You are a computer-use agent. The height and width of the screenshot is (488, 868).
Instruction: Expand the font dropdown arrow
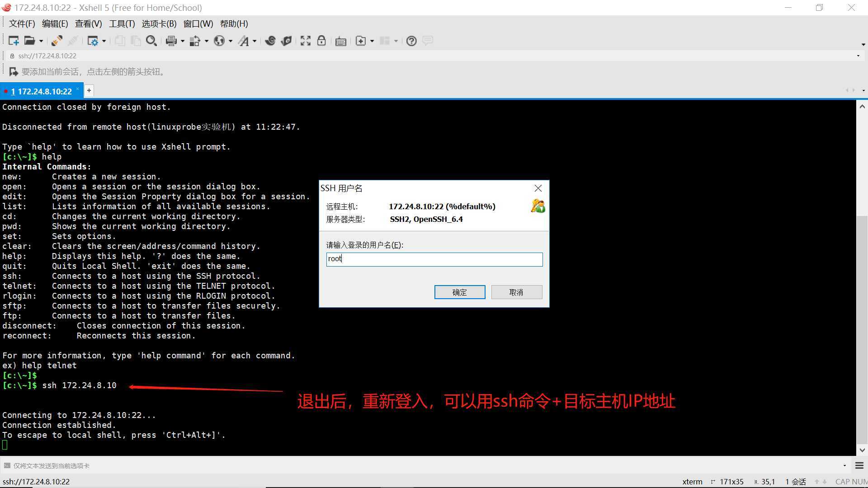[255, 41]
